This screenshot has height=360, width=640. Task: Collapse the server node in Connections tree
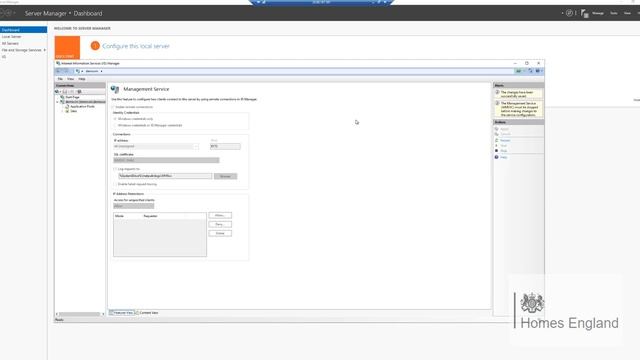tap(57, 102)
